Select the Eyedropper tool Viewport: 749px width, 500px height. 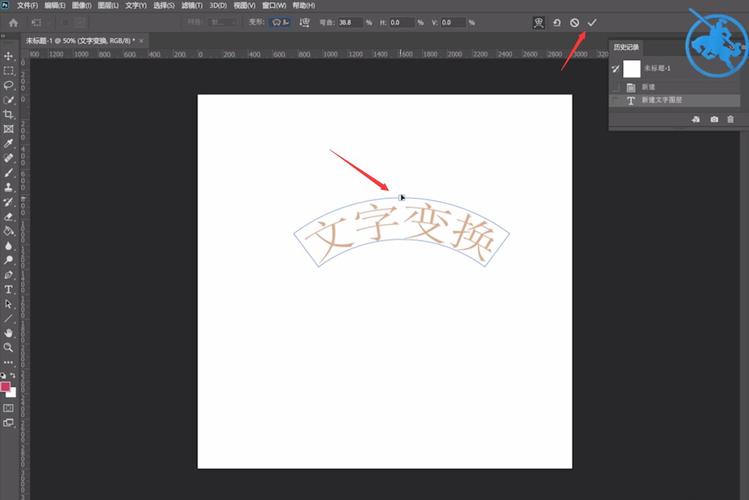(x=9, y=143)
